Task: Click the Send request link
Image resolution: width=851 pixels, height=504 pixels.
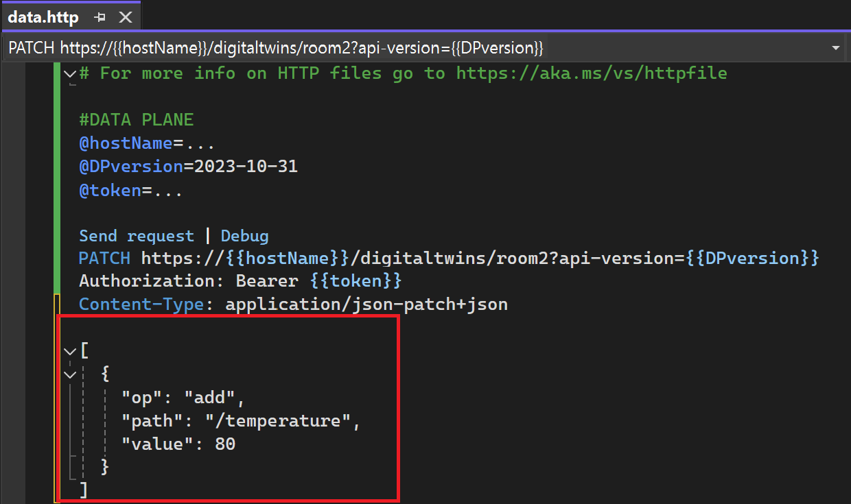Action: (x=136, y=235)
